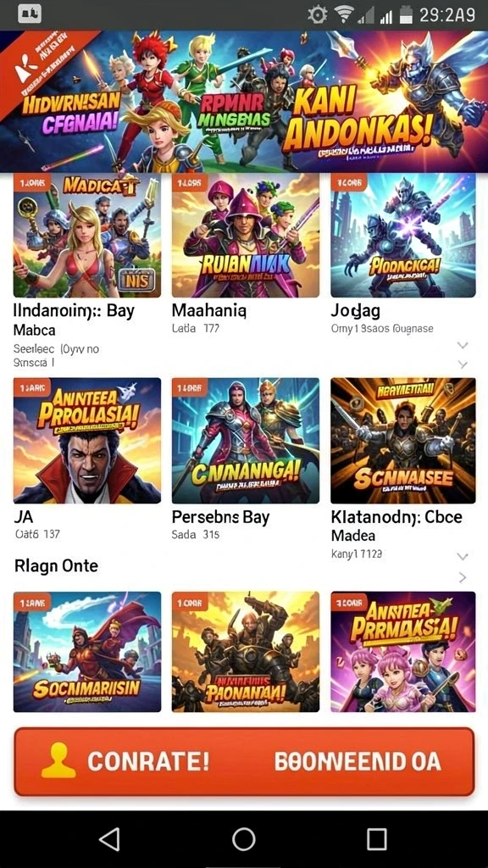This screenshot has height=868, width=488.
Task: Open the MADICA game thumbnail
Action: 87,236
